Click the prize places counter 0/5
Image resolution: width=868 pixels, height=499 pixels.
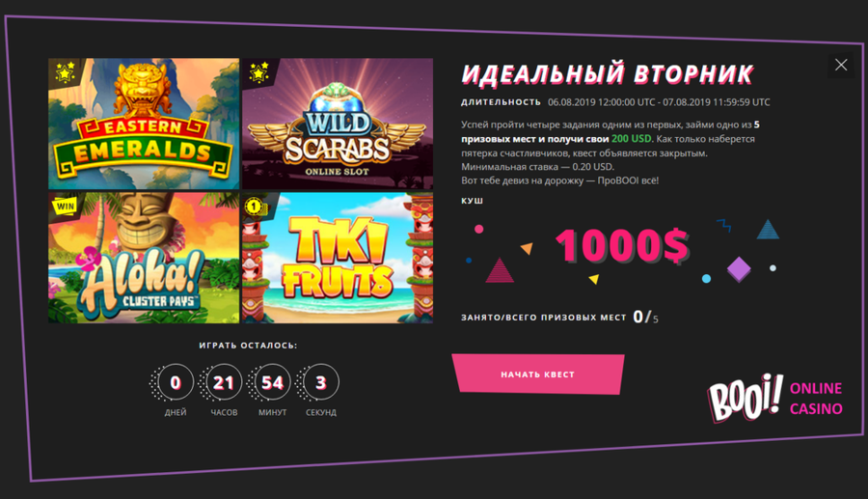coord(645,317)
